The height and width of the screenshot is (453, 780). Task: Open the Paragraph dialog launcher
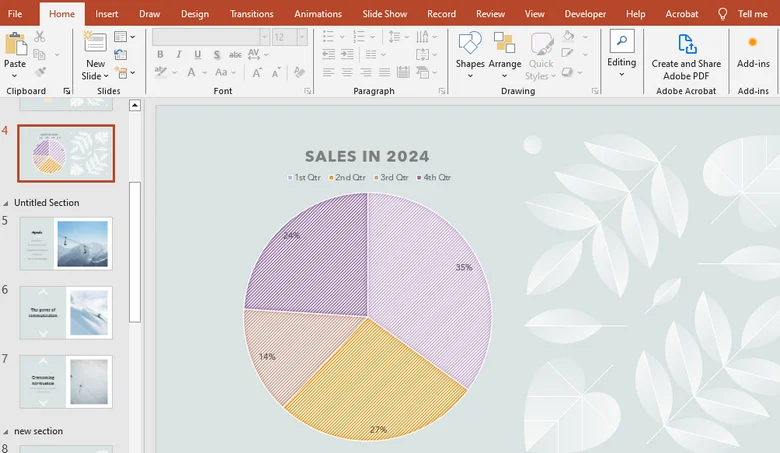[442, 91]
